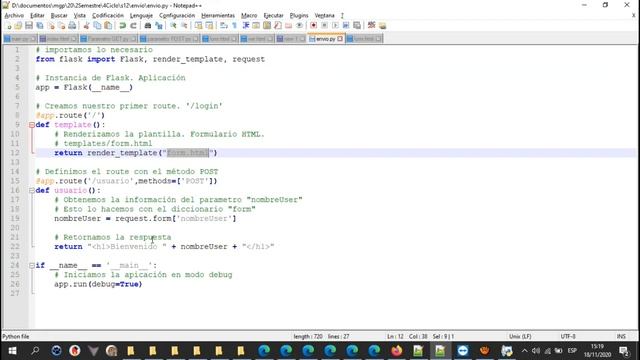The width and height of the screenshot is (640, 360).
Task: Click the UTF-8 encoding status field
Action: pos(568,337)
